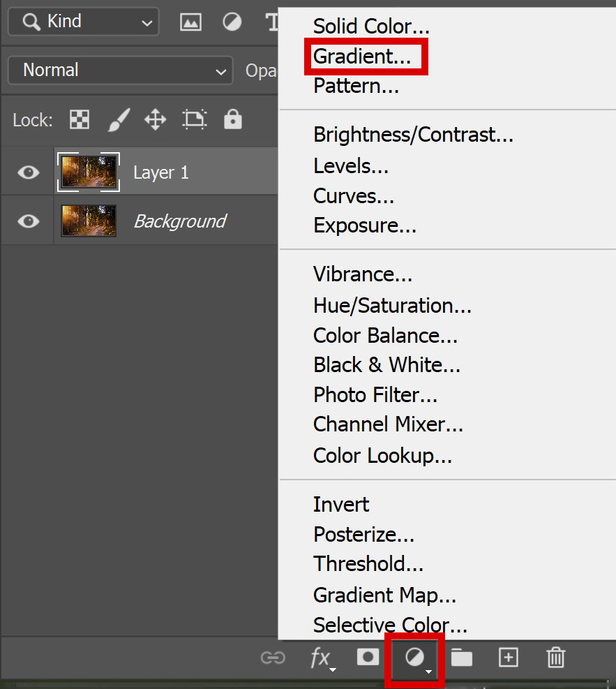Hide the Background layer eye icon
This screenshot has height=689, width=616.
29,221
